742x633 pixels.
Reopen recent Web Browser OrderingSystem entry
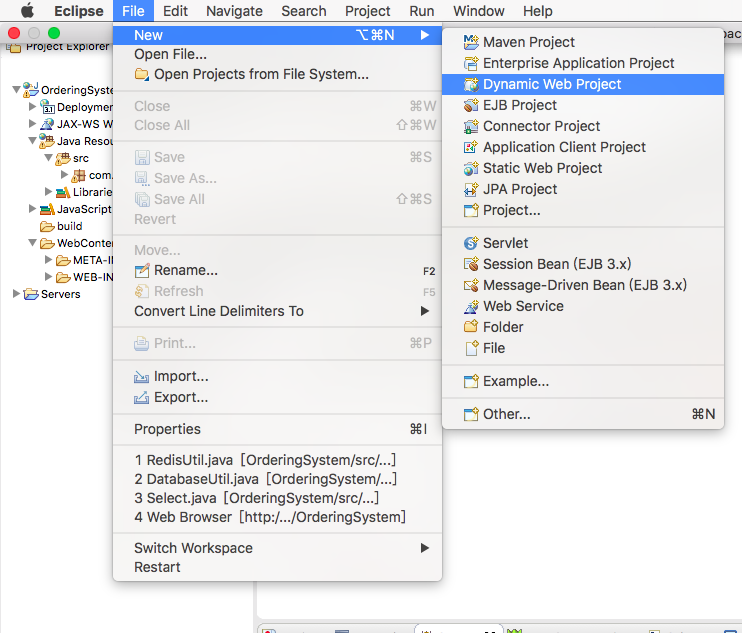coord(277,517)
